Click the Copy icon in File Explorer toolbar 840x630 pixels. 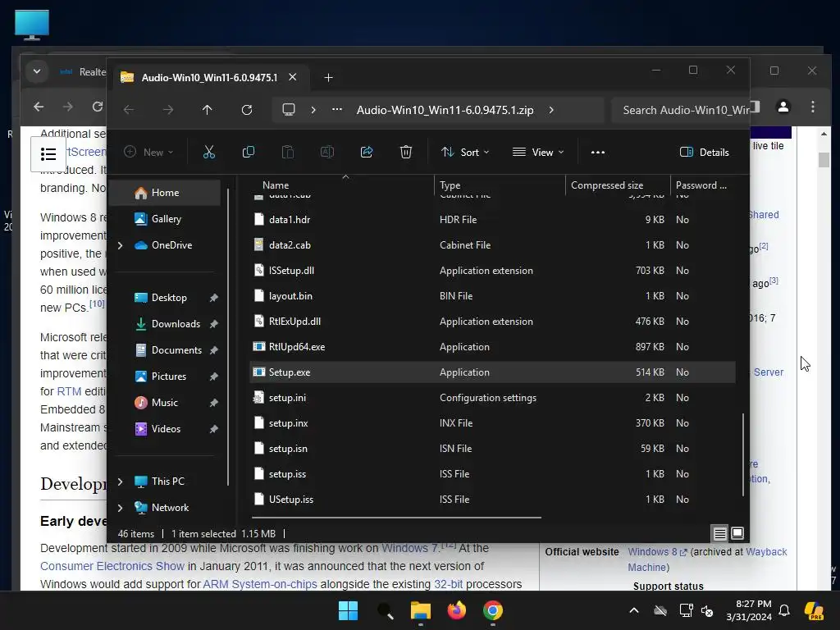coord(248,152)
